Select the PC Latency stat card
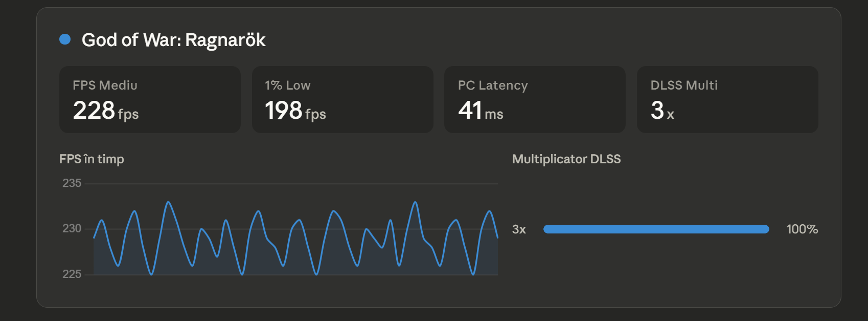The image size is (868, 321). (535, 99)
